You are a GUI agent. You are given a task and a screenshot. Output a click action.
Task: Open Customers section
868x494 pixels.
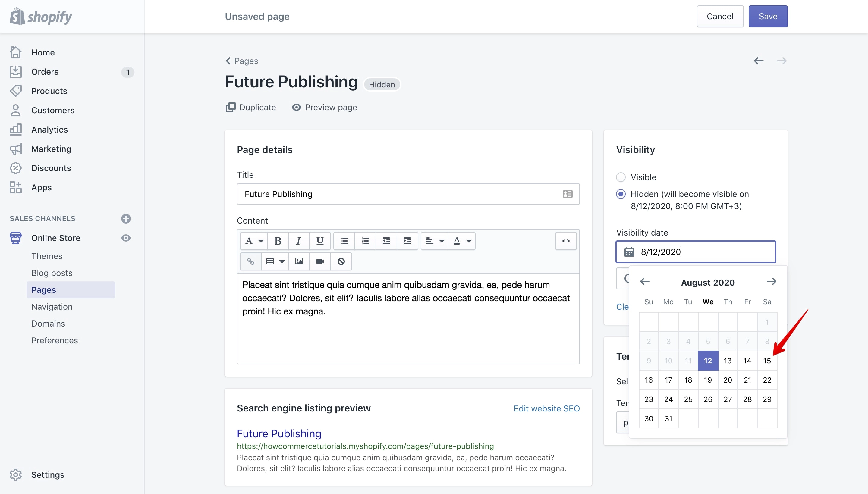[x=53, y=110]
